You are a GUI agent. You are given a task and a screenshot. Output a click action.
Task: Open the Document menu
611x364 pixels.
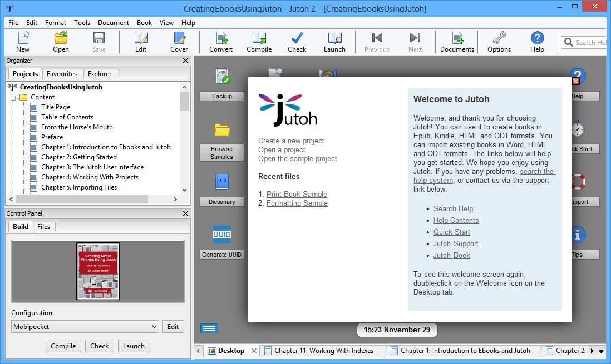[x=114, y=23]
